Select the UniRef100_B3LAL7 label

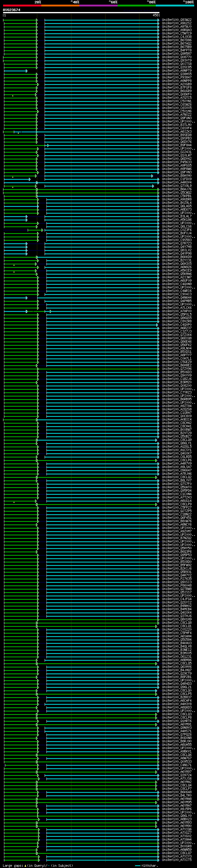[177, 216]
